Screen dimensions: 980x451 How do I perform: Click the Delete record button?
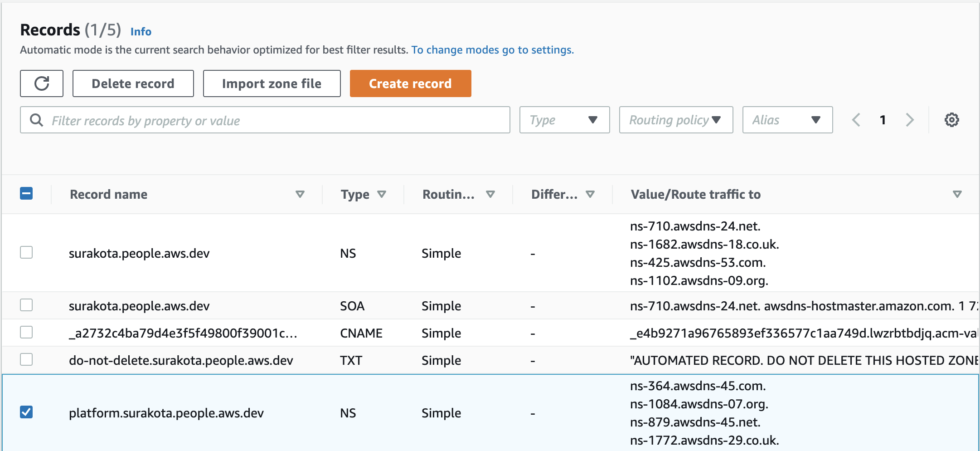[x=133, y=83]
